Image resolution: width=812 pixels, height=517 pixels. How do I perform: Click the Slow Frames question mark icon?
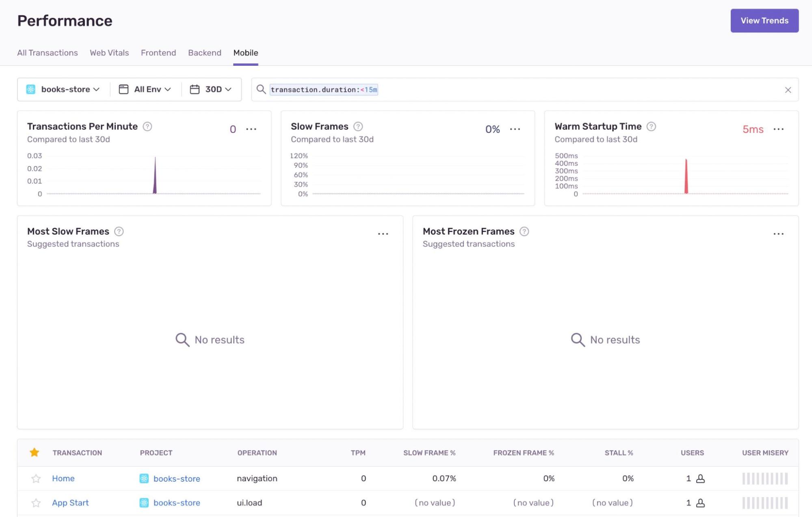pyautogui.click(x=358, y=126)
